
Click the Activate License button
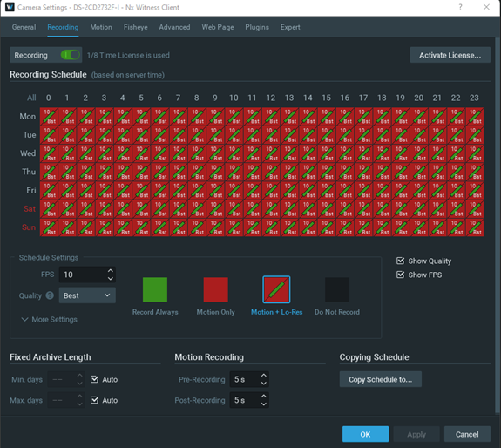(450, 55)
